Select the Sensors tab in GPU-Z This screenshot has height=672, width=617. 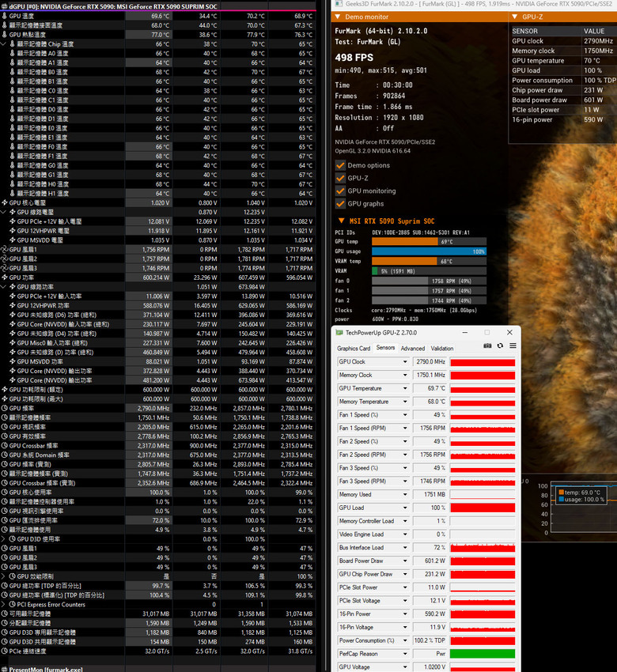click(x=385, y=348)
